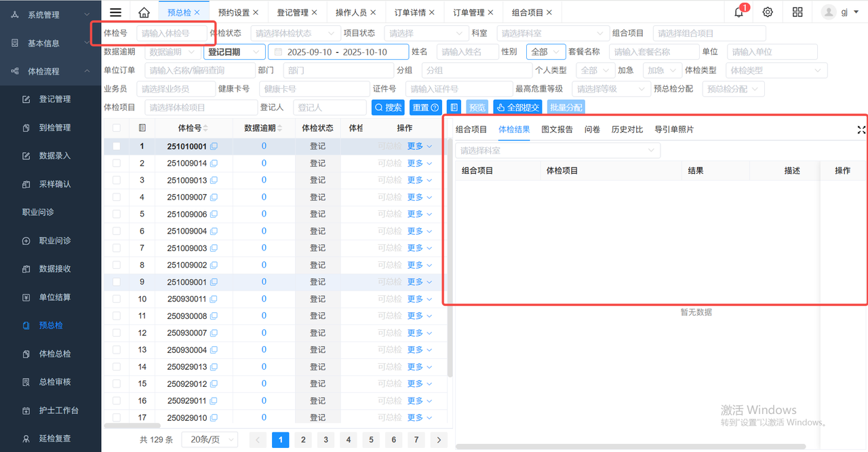Expand the 更多 menu for row 251009013

click(x=419, y=180)
